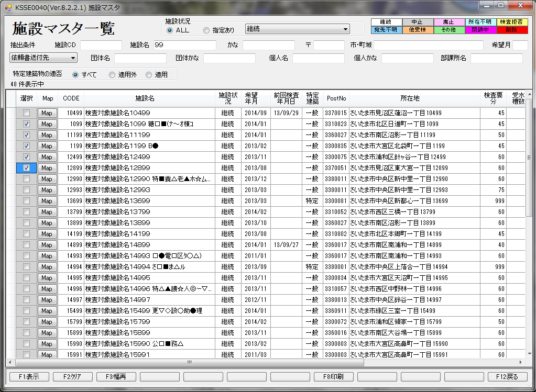Select the 特定 cell in row 13699

[312, 201]
